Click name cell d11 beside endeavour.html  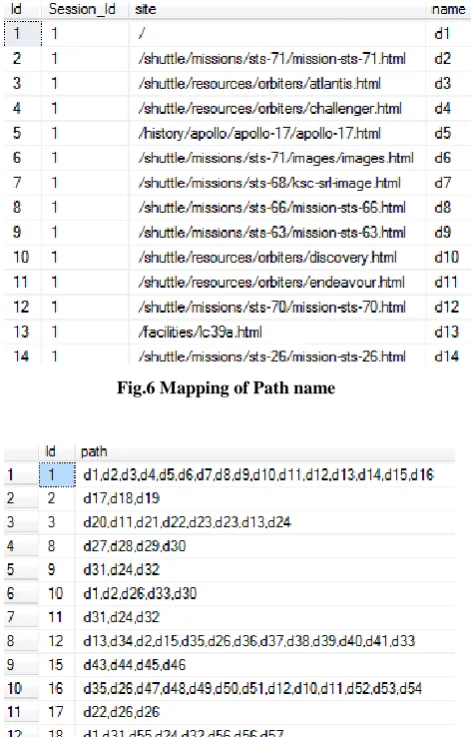pos(446,282)
